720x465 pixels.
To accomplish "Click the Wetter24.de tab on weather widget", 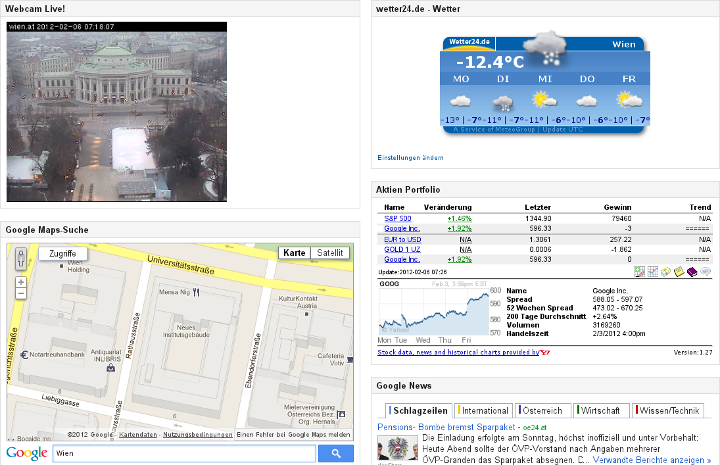I will click(469, 42).
